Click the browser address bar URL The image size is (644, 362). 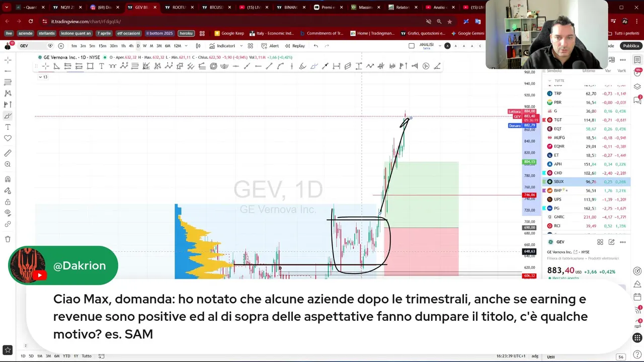click(86, 22)
